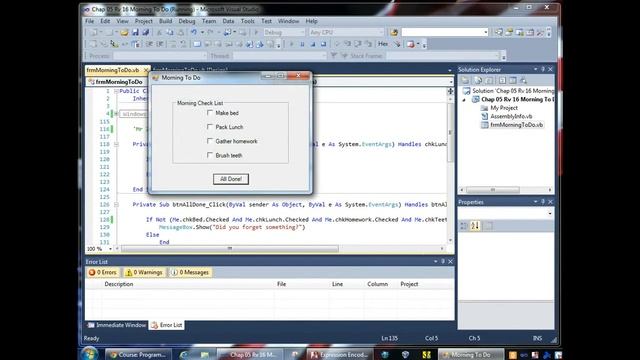Viewport: 640px width, 360px height.
Task: Toggle Hex display in debug toolbar
Action: point(383,44)
